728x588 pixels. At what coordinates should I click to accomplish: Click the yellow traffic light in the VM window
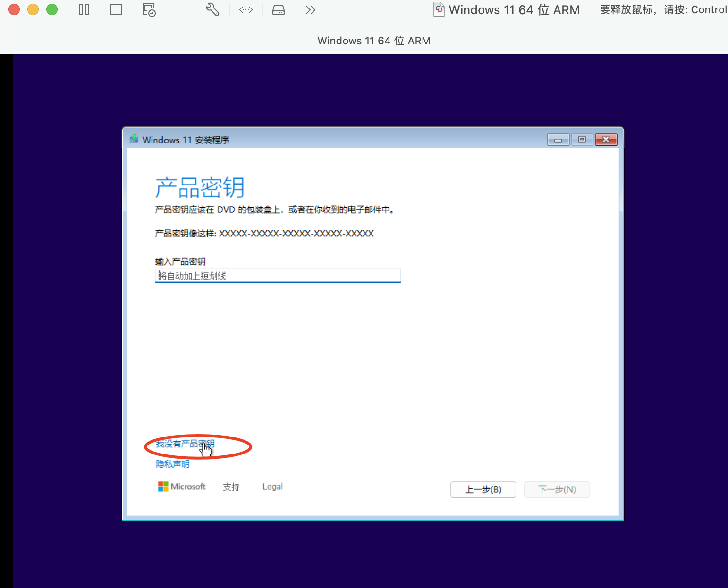pyautogui.click(x=33, y=9)
